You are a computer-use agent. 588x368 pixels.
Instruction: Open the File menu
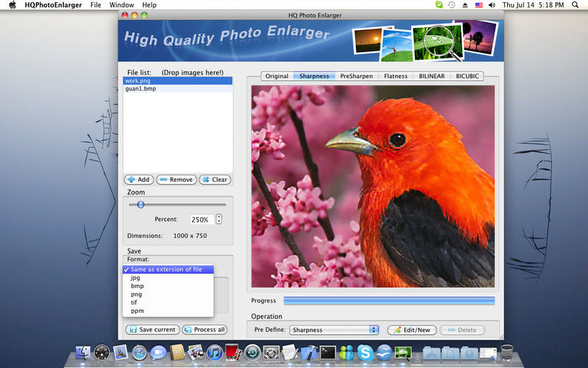coord(96,5)
